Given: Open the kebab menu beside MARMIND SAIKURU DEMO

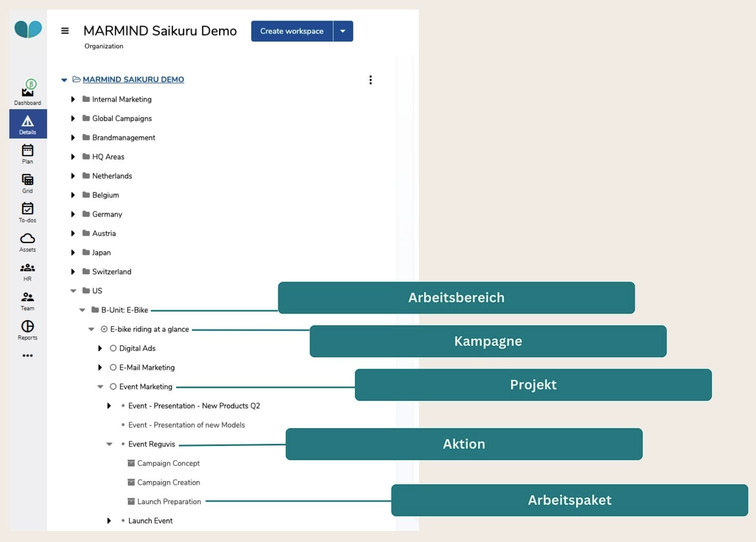Looking at the screenshot, I should point(371,80).
